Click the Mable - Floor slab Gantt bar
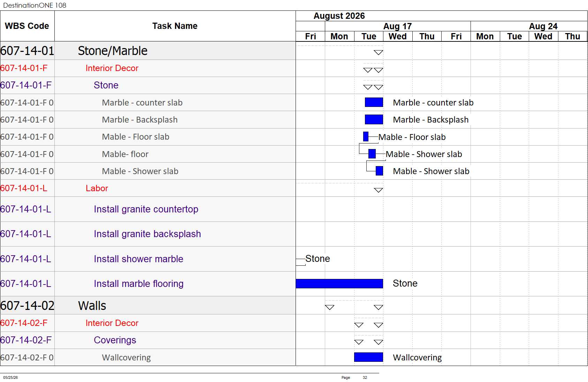 366,137
